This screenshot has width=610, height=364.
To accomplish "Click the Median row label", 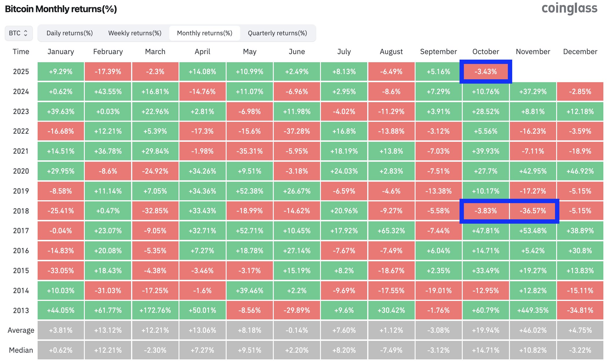I will coord(21,350).
